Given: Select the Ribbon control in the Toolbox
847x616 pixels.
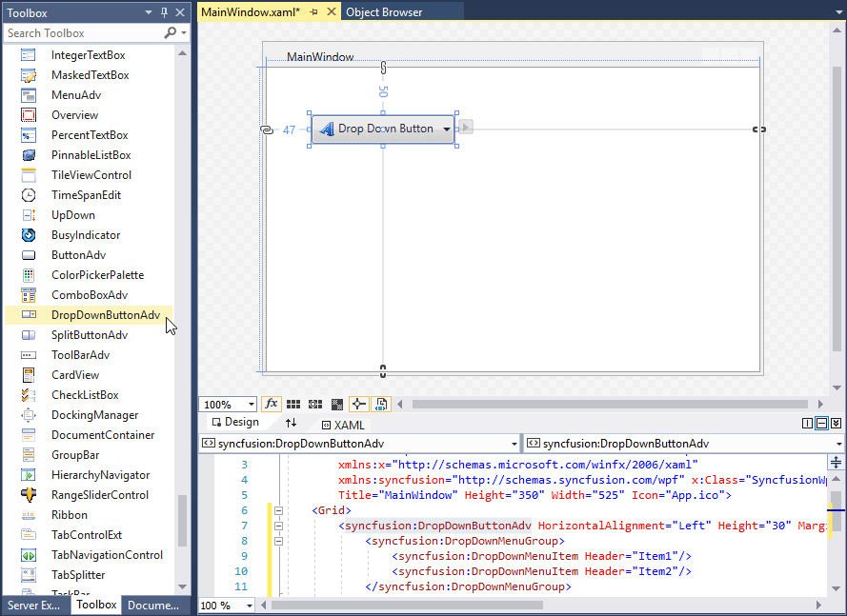Looking at the screenshot, I should 71,514.
